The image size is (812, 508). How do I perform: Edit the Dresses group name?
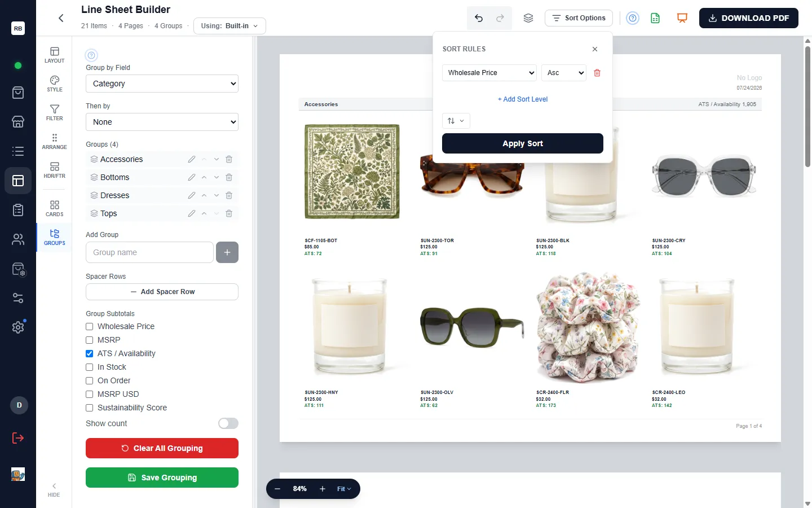coord(192,195)
